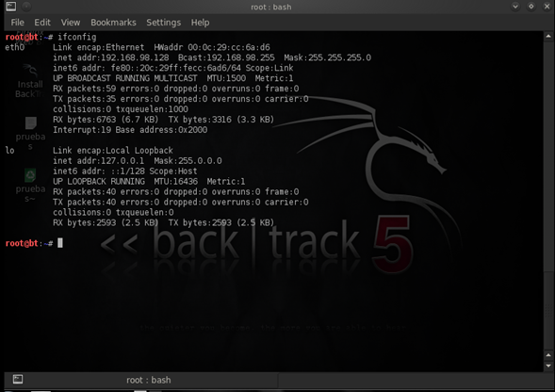Click the pruebas~ backup file icon
The image size is (555, 392).
30,186
